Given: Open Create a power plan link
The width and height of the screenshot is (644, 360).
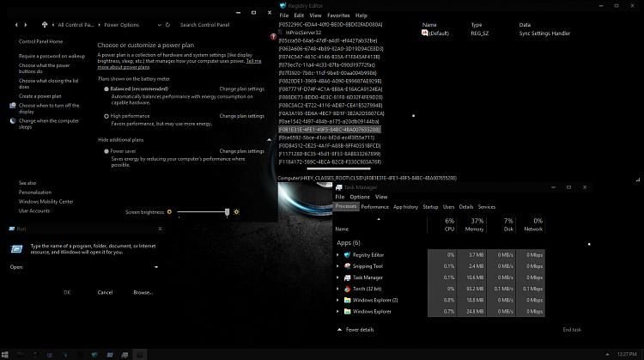Looking at the screenshot, I should pyautogui.click(x=39, y=96).
